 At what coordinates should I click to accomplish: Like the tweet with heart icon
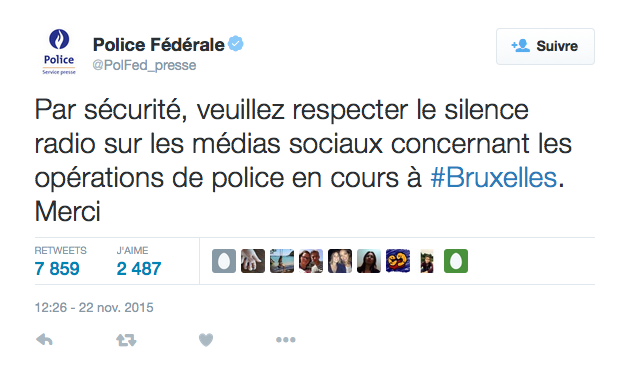pyautogui.click(x=206, y=340)
